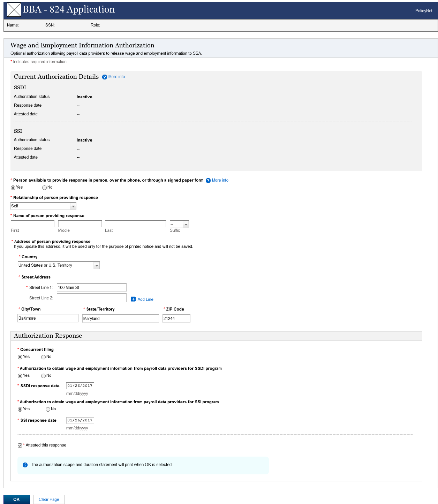Screen dimensions: 438x504
Task: Click the ZIP Code input field
Action: pyautogui.click(x=176, y=319)
